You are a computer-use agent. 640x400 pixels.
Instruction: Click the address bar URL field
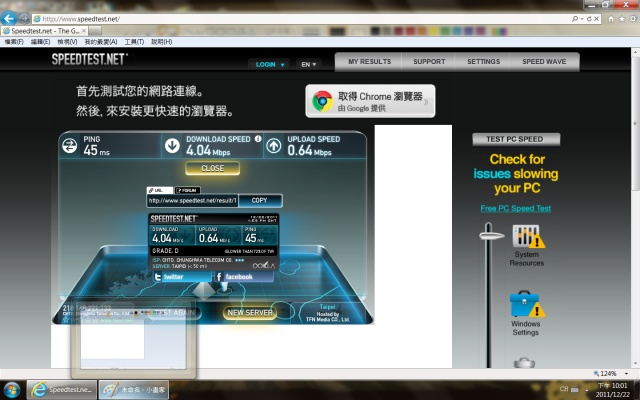(x=302, y=19)
